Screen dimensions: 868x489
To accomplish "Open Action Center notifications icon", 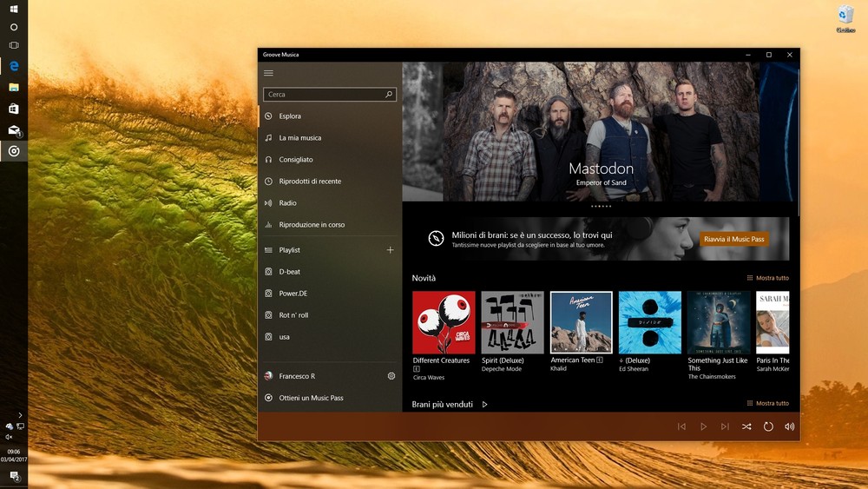I will click(x=15, y=476).
